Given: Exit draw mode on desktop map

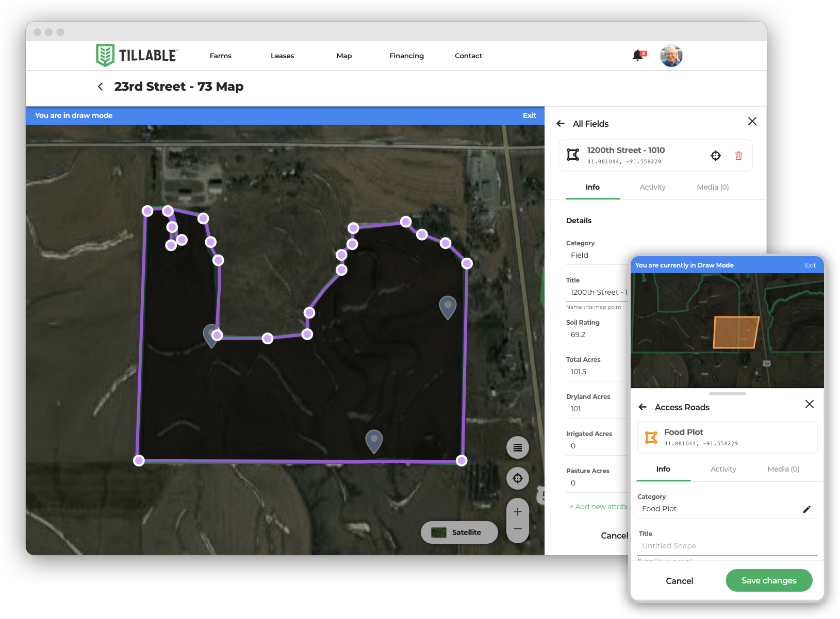Looking at the screenshot, I should click(x=529, y=115).
